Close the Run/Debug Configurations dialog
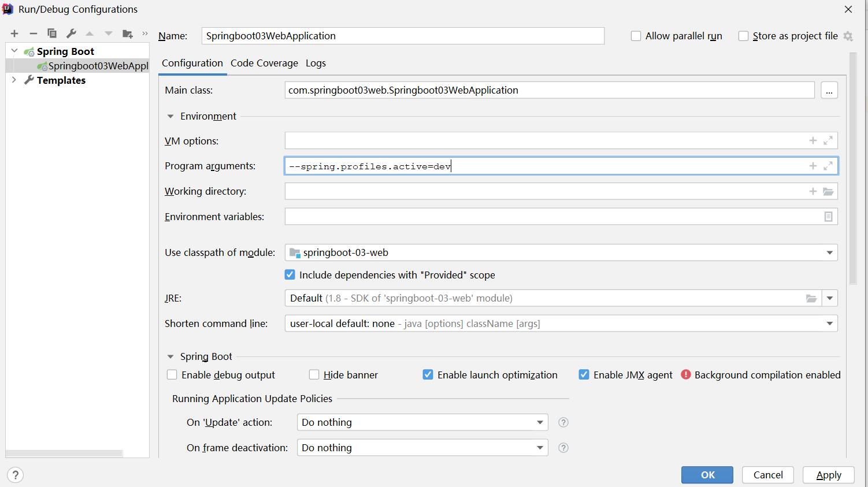 point(848,9)
